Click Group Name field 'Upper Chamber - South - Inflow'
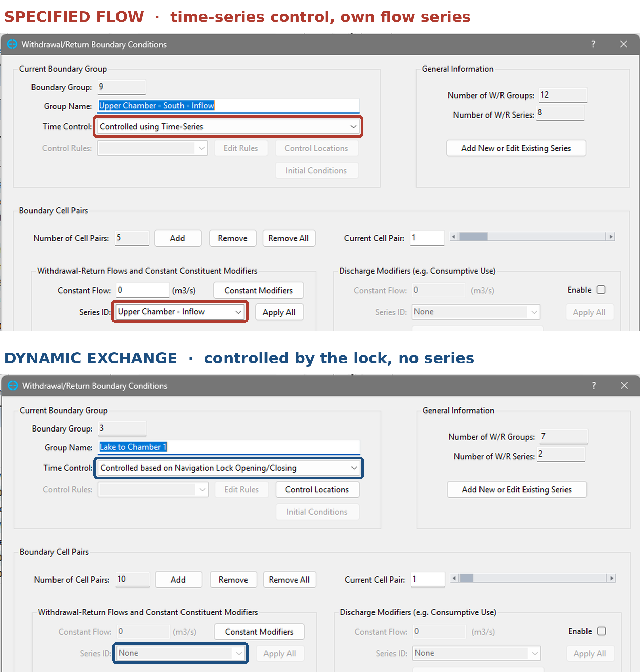The width and height of the screenshot is (640, 672). (x=228, y=106)
